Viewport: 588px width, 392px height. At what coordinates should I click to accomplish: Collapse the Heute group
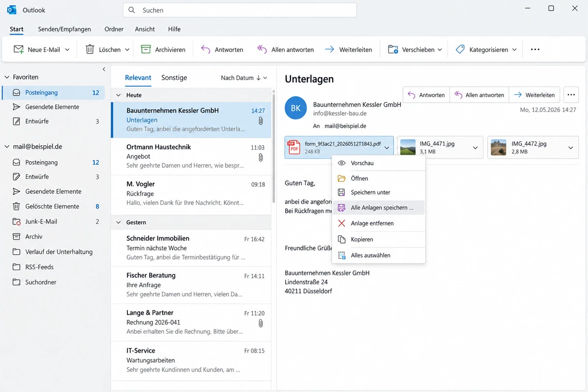pos(119,95)
